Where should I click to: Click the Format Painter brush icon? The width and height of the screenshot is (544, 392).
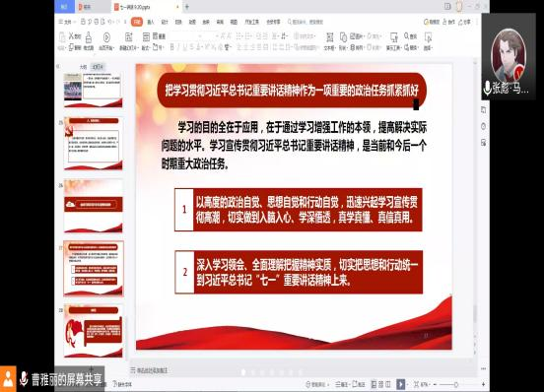[89, 37]
